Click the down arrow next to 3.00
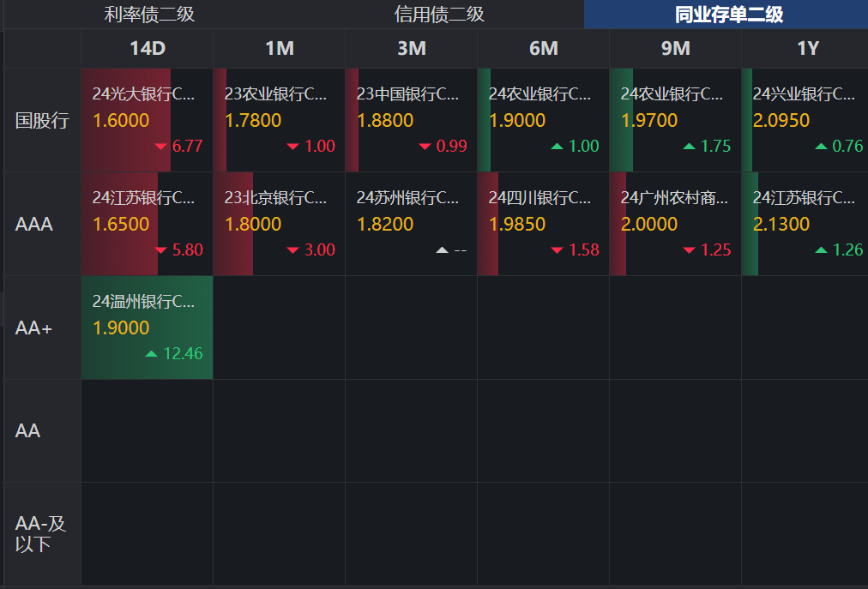The height and width of the screenshot is (589, 868). 292,250
